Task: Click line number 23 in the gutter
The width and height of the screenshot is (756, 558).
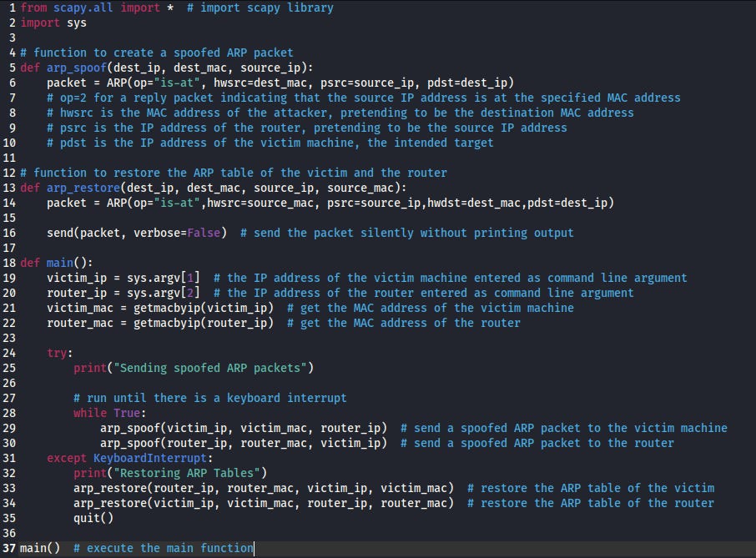Action: (9, 339)
